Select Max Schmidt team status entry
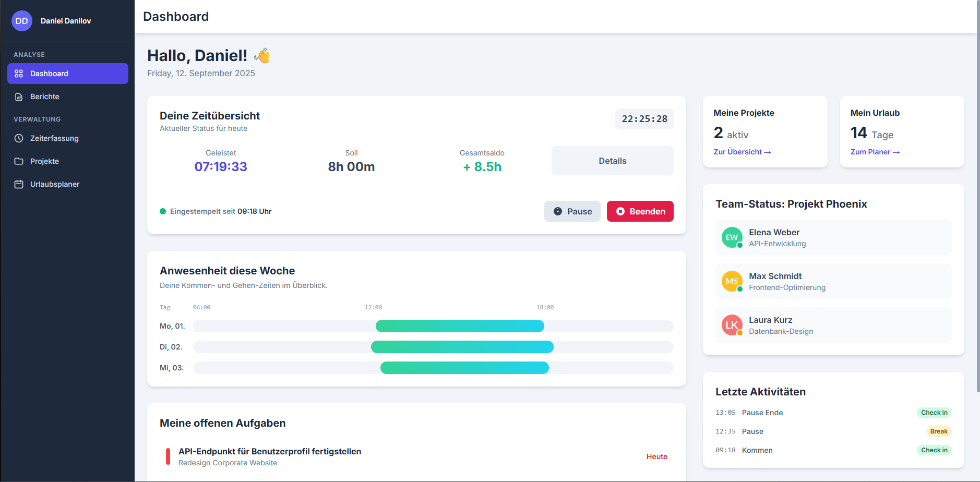Viewport: 980px width, 482px height. [x=833, y=281]
